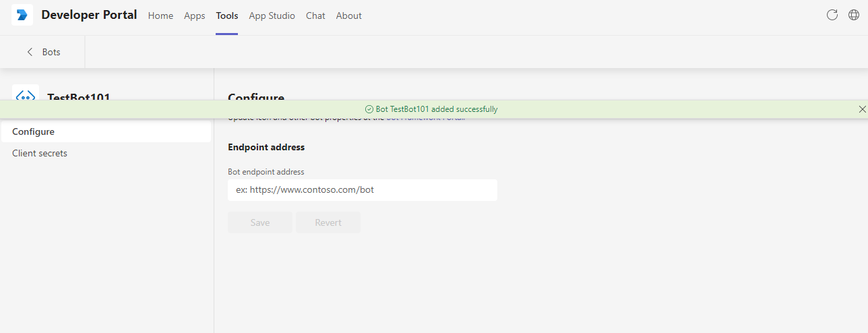Select Configure in the sidebar
This screenshot has width=868, height=333.
pyautogui.click(x=106, y=131)
